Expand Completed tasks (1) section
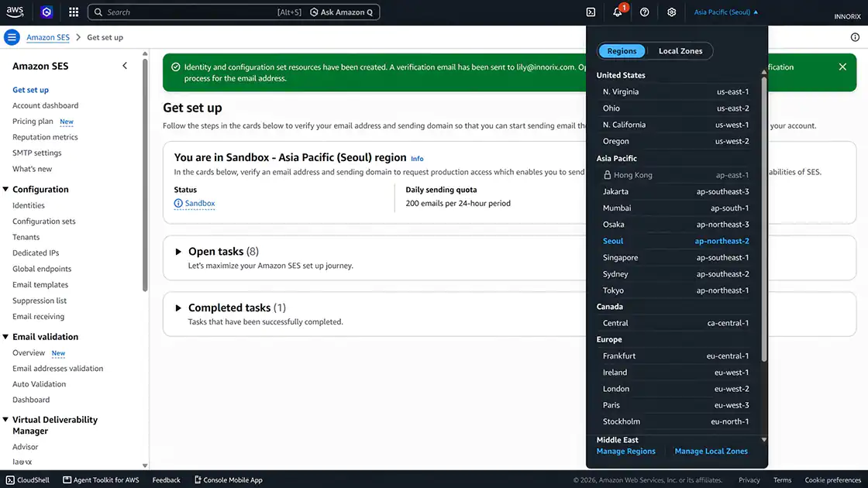Viewport: 868px width, 488px height. pyautogui.click(x=178, y=308)
